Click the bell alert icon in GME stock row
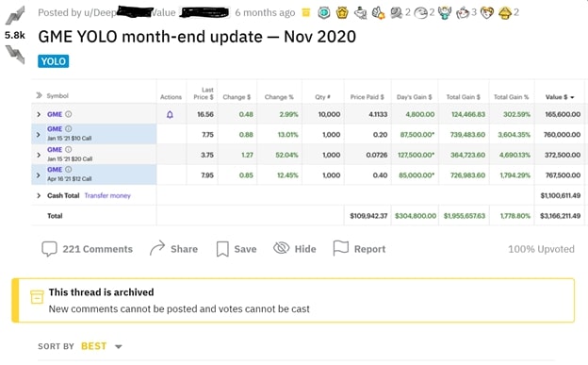 pos(170,114)
